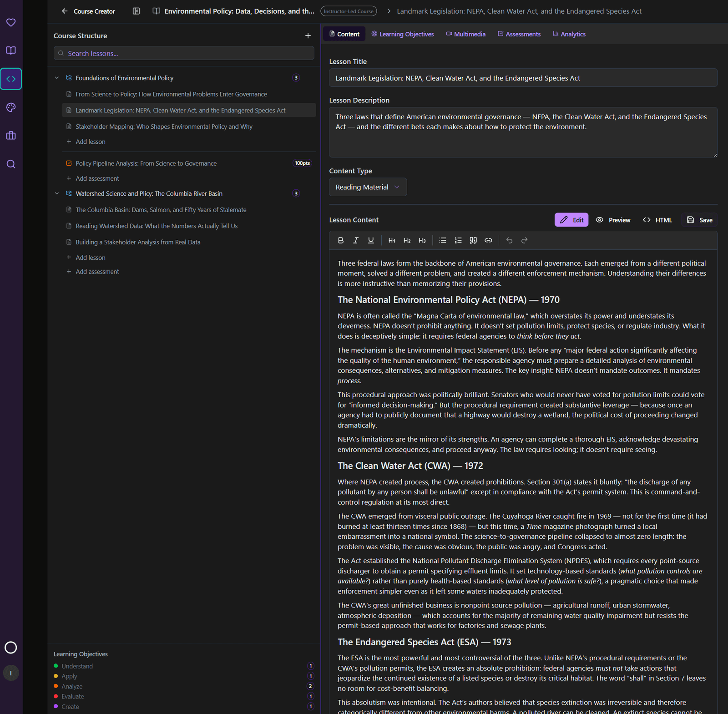Open Building a Stakeholder Analysis lesson
Screen dimensions: 728x714
pos(189,242)
